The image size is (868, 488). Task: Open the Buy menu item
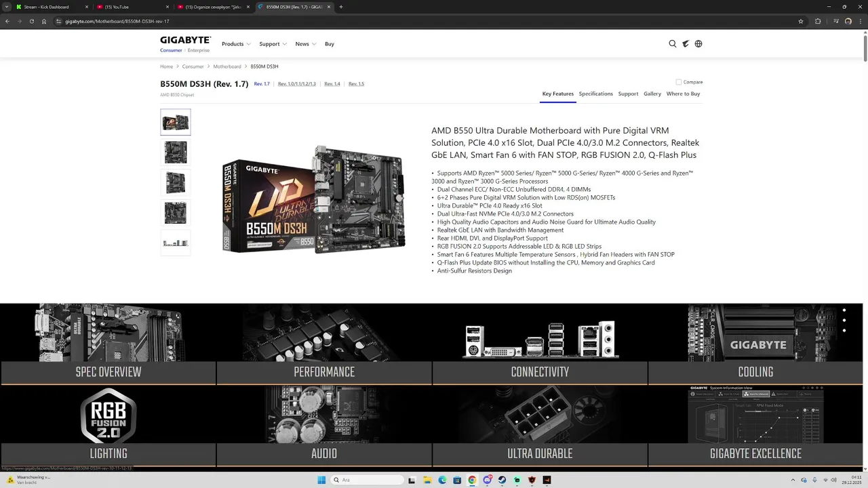coord(330,43)
